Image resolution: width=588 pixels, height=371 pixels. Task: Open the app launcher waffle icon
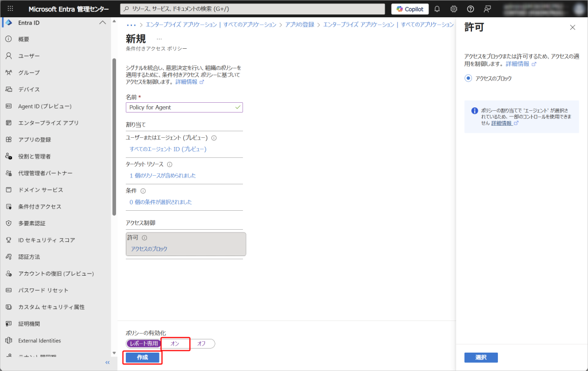(10, 9)
